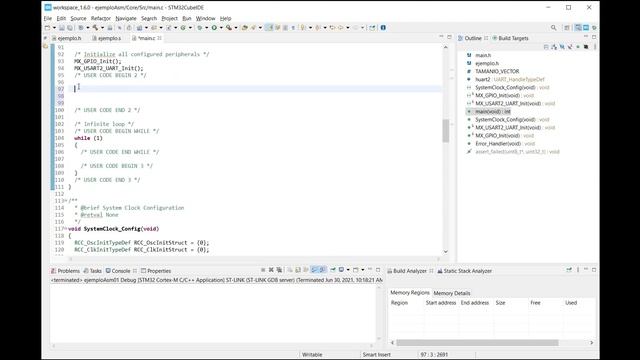Screen dimensions: 640x360
Task: Click the Build hammer icon
Action: click(95, 28)
